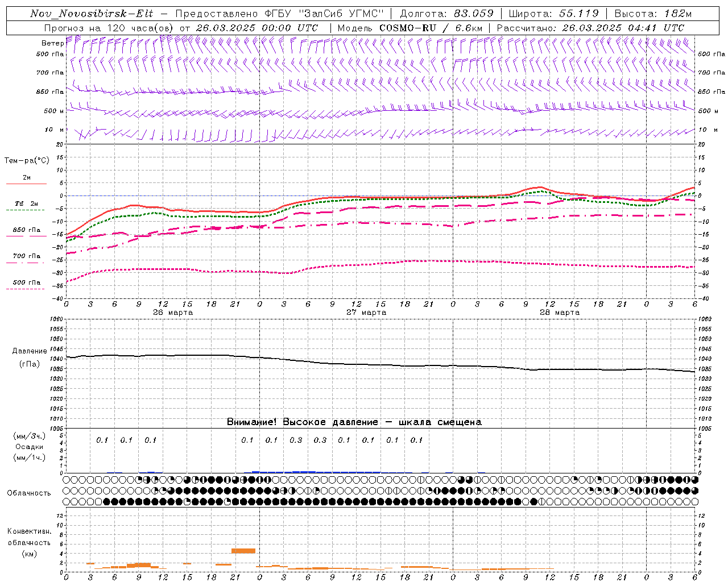Viewport: 728px width, 582px height.
Task: Click the 'Предоставлено ФГБУ ЗапСиб УГМС' header text
Action: click(280, 14)
